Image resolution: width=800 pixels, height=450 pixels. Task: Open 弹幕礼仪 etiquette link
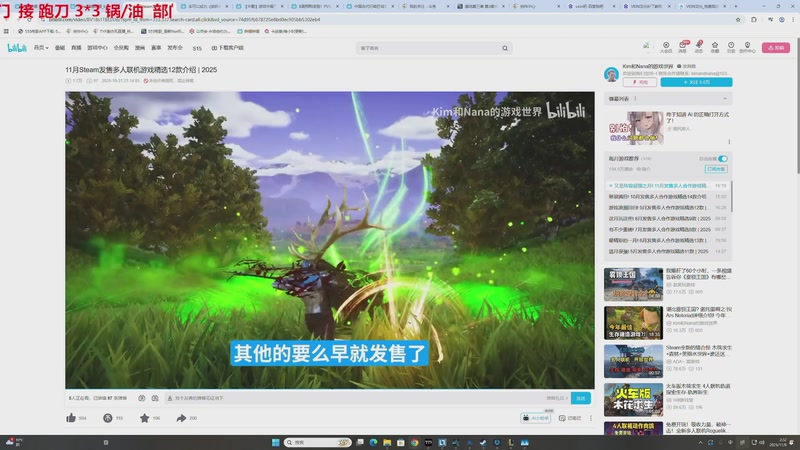(557, 398)
